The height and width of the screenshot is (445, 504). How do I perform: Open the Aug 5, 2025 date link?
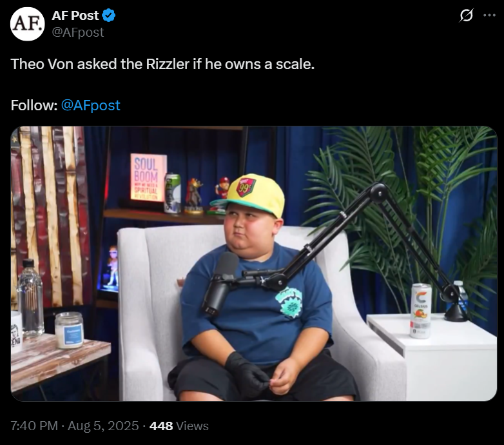(x=103, y=426)
